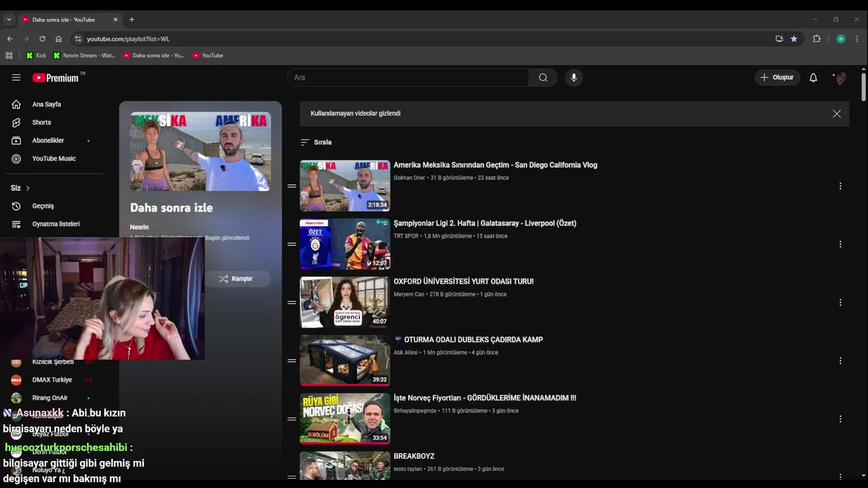Open the YouTube bookmark in bookmarks bar
Image resolution: width=868 pixels, height=488 pixels.
click(208, 56)
